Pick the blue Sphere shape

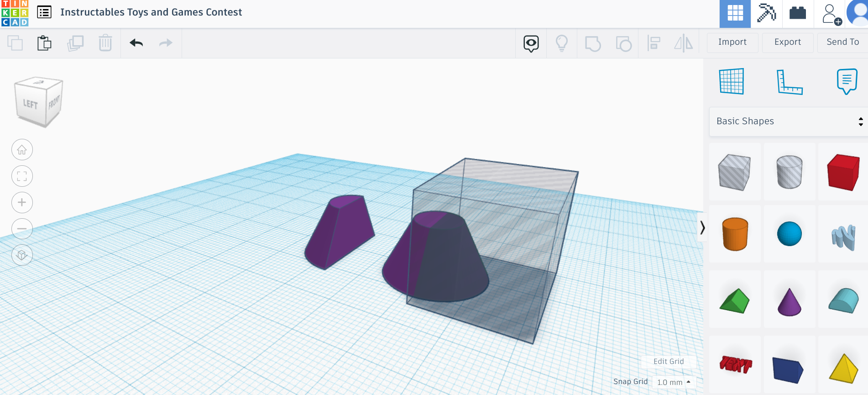click(789, 234)
